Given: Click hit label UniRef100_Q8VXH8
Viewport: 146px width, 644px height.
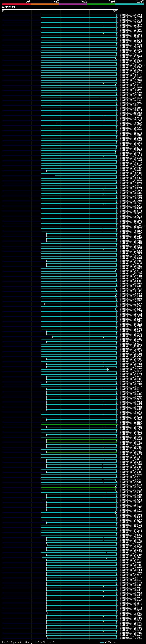Looking at the screenshot, I should (x=131, y=633).
